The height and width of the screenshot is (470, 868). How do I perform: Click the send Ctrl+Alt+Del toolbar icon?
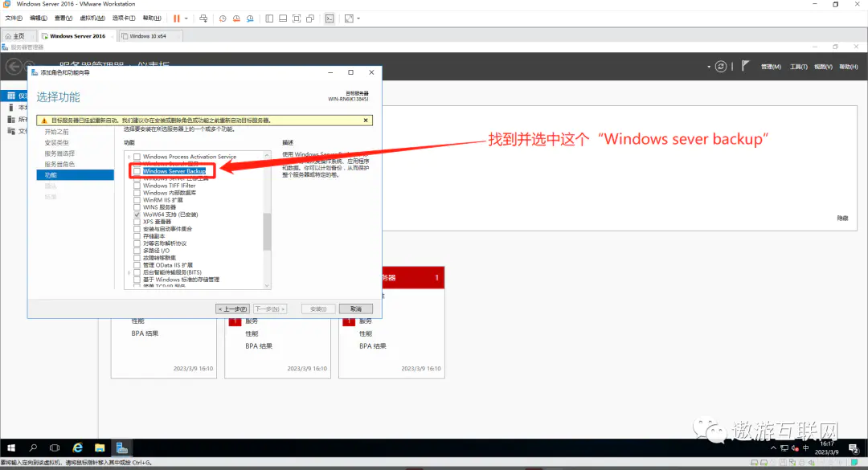coord(203,18)
